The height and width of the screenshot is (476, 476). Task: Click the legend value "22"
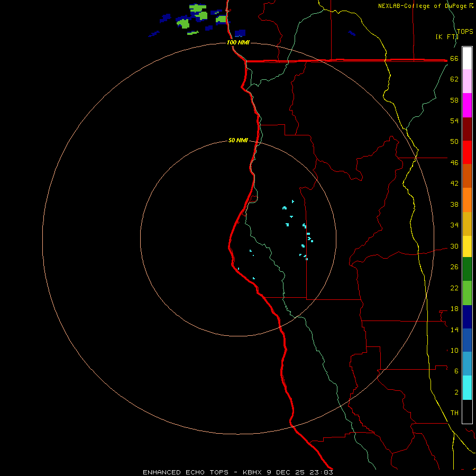(x=454, y=288)
